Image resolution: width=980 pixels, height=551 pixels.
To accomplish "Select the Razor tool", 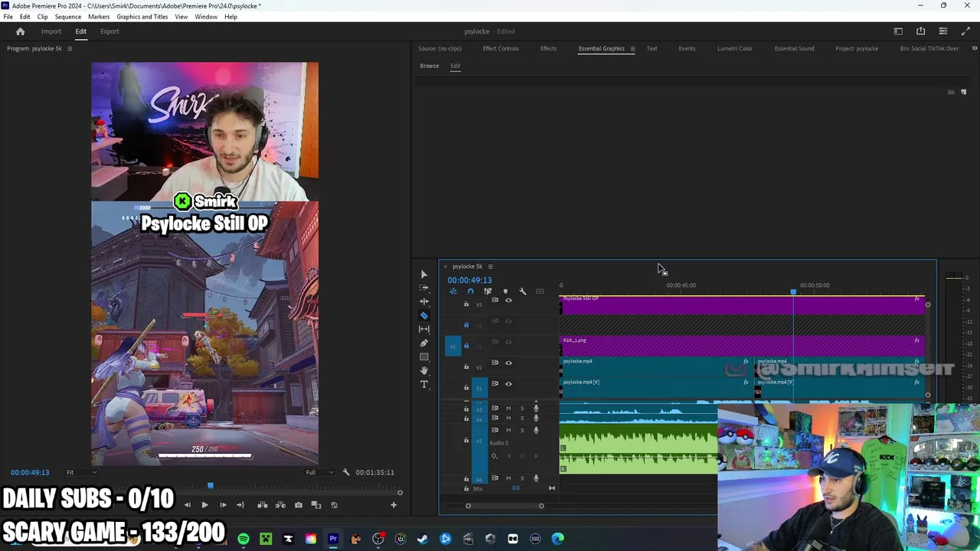I will pos(424,315).
